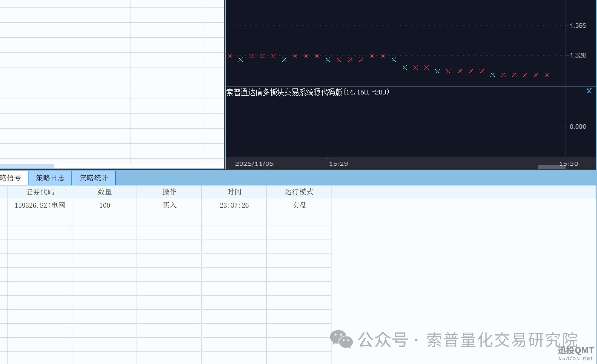
Task: Click the 证券代码 column header
Action: pyautogui.click(x=40, y=191)
